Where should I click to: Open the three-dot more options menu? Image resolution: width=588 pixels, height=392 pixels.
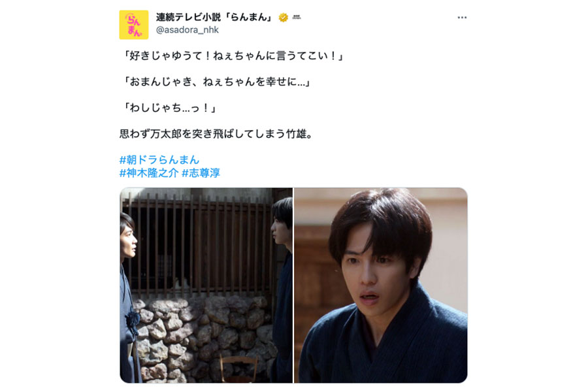[462, 18]
